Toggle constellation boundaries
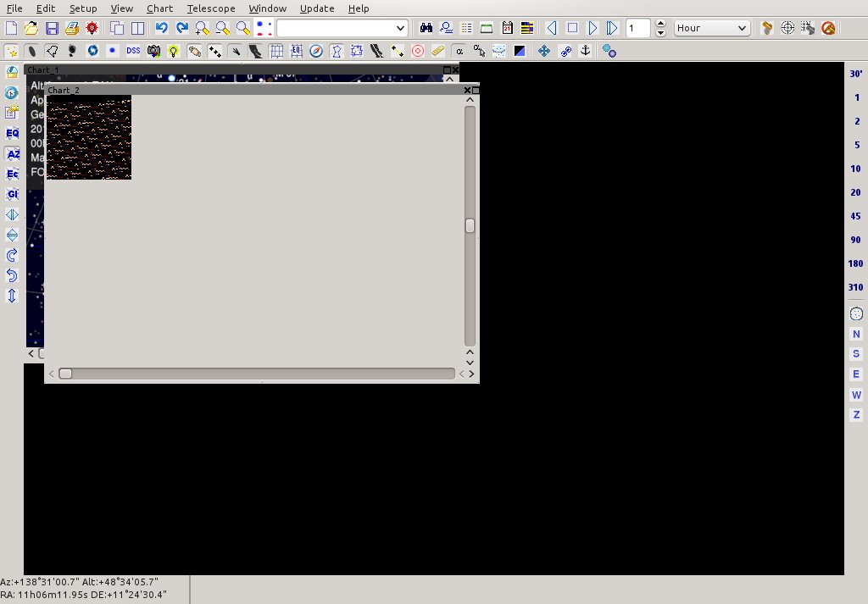This screenshot has height=604, width=868. (x=357, y=51)
